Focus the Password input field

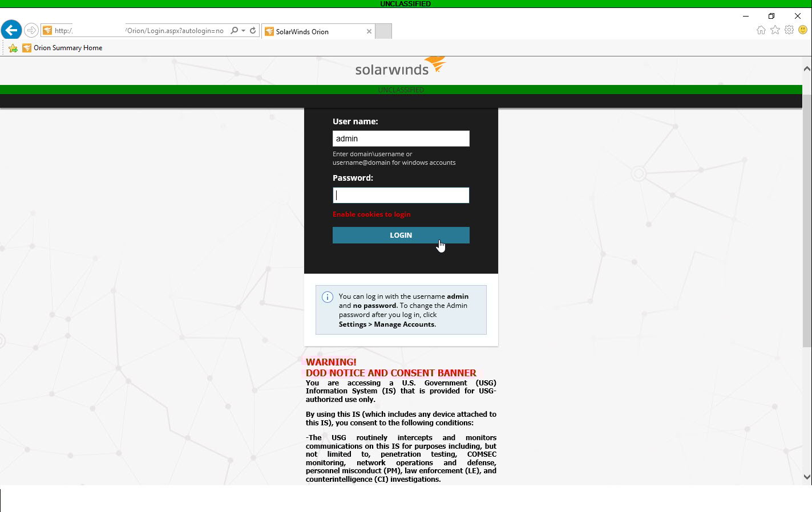tap(401, 195)
